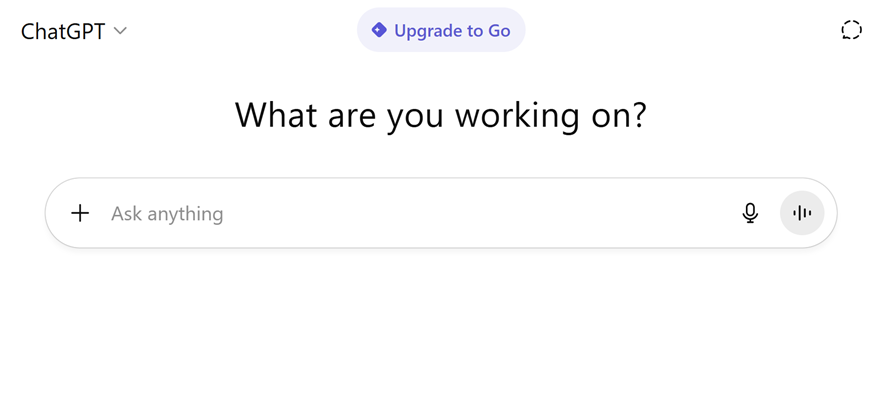Turn on temporary chat dashed-circle icon
Image resolution: width=873 pixels, height=409 pixels.
click(x=851, y=30)
